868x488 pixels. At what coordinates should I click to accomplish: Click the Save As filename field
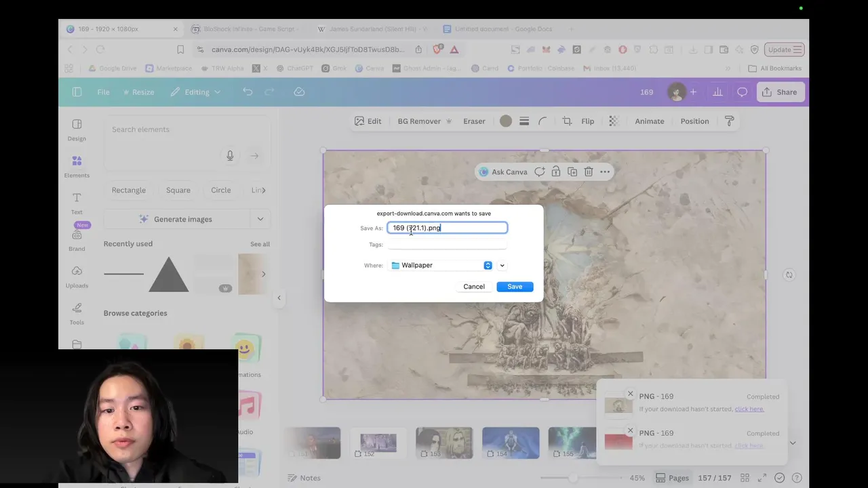coord(447,228)
